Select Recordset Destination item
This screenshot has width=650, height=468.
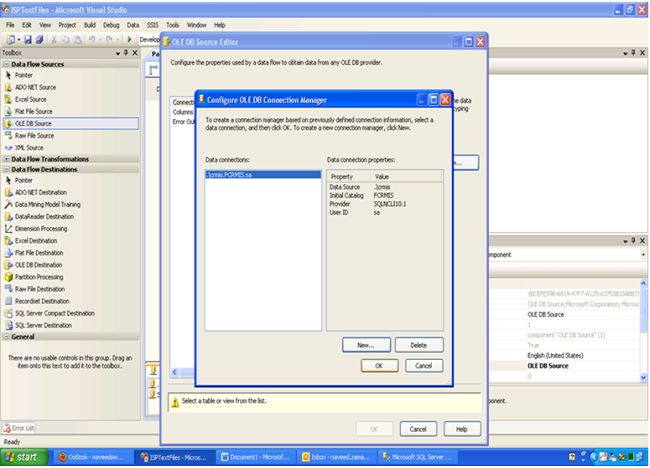click(x=42, y=301)
